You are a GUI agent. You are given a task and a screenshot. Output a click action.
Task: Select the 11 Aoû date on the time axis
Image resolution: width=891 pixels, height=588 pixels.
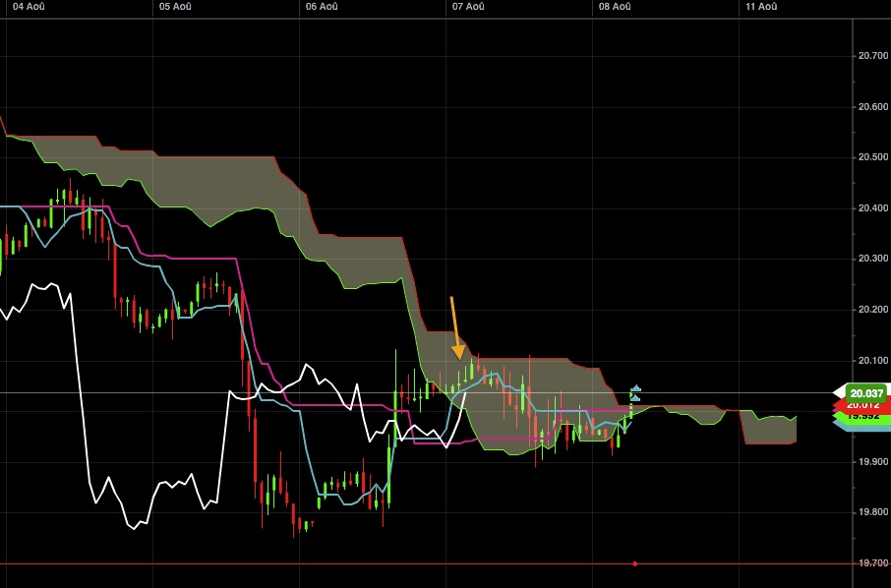[762, 7]
